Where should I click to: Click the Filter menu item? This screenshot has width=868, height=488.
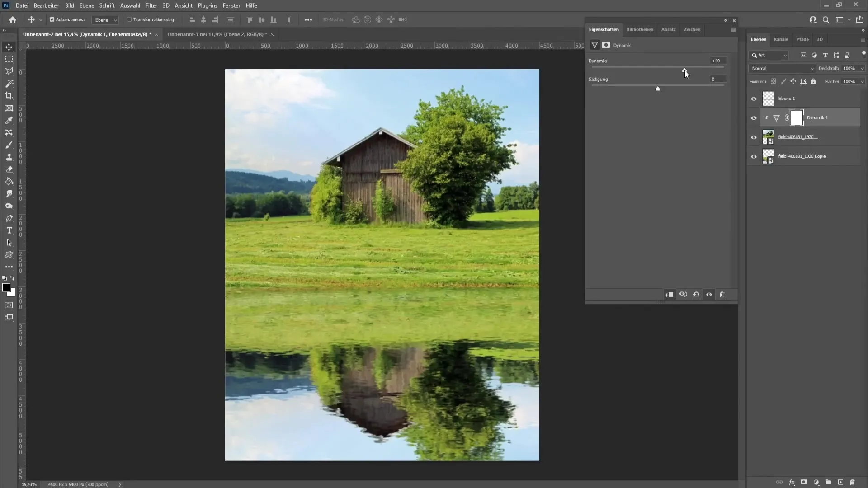[151, 5]
